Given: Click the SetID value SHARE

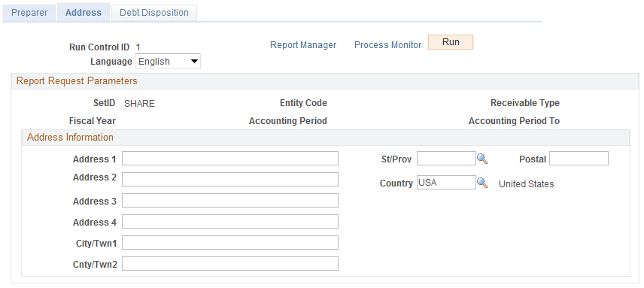Looking at the screenshot, I should click(x=140, y=104).
